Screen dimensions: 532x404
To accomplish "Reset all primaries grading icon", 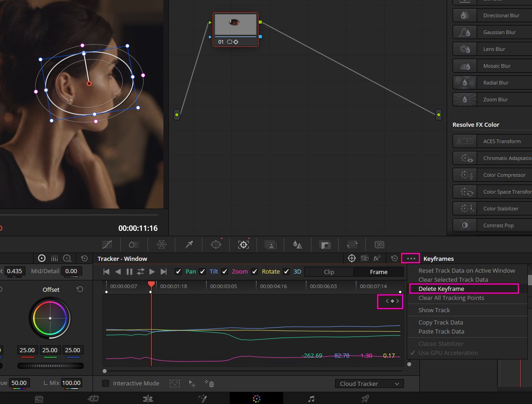I will [x=84, y=259].
